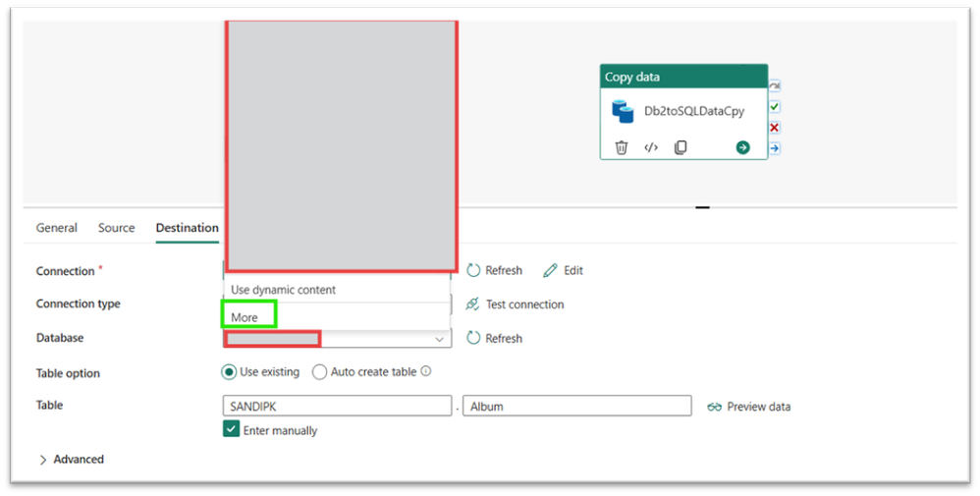Click the Preview data link text
Image resolution: width=980 pixels, height=496 pixels.
[x=759, y=407]
